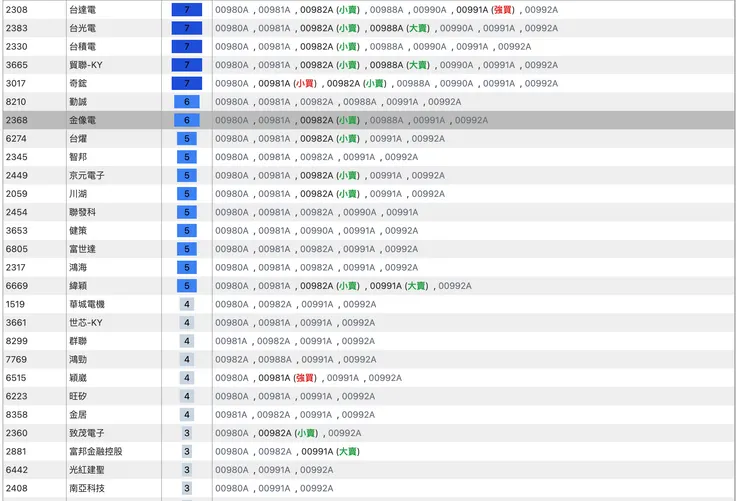The height and width of the screenshot is (501, 740).
Task: Click the stock name 致茂電子
Action: (87, 433)
